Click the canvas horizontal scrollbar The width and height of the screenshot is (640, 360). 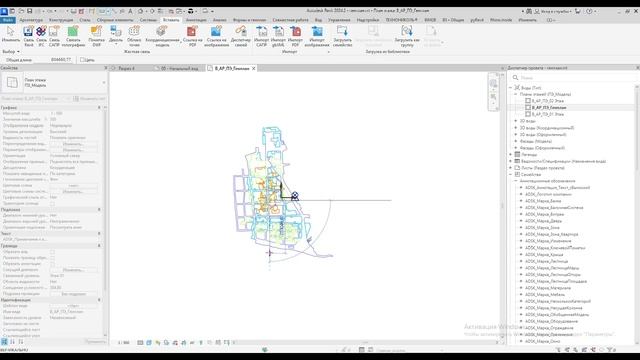pos(365,342)
